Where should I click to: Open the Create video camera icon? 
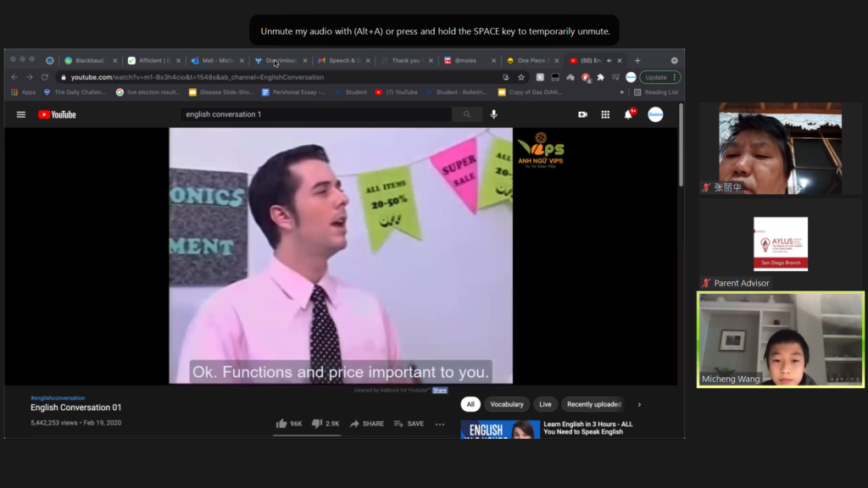(583, 114)
